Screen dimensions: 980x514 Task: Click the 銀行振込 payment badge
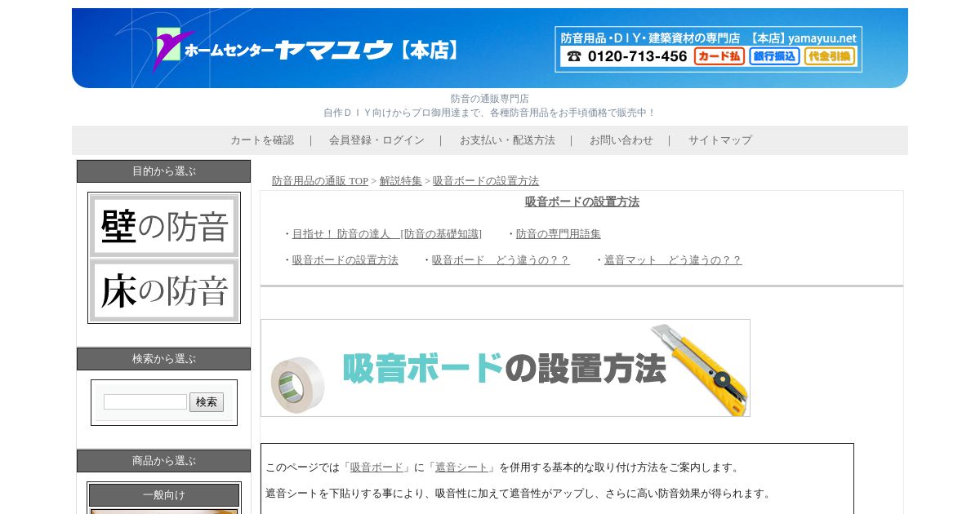774,56
